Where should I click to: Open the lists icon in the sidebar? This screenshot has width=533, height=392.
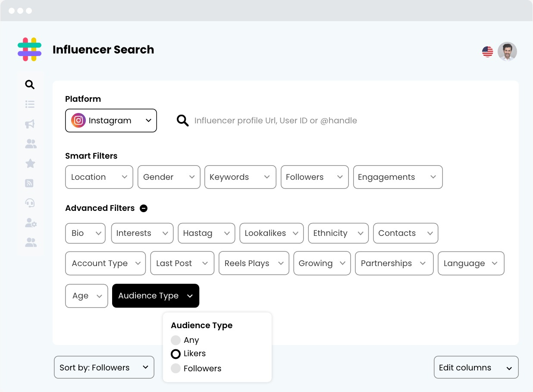(x=30, y=104)
